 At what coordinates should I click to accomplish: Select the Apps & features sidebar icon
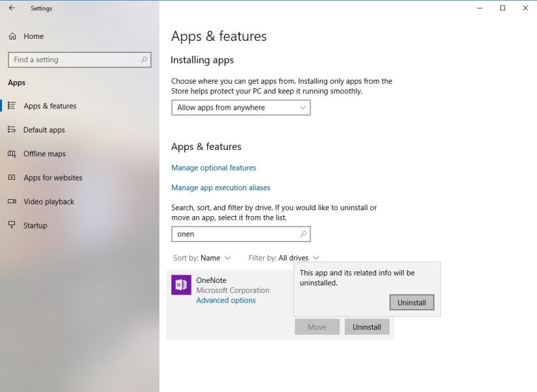coord(13,106)
